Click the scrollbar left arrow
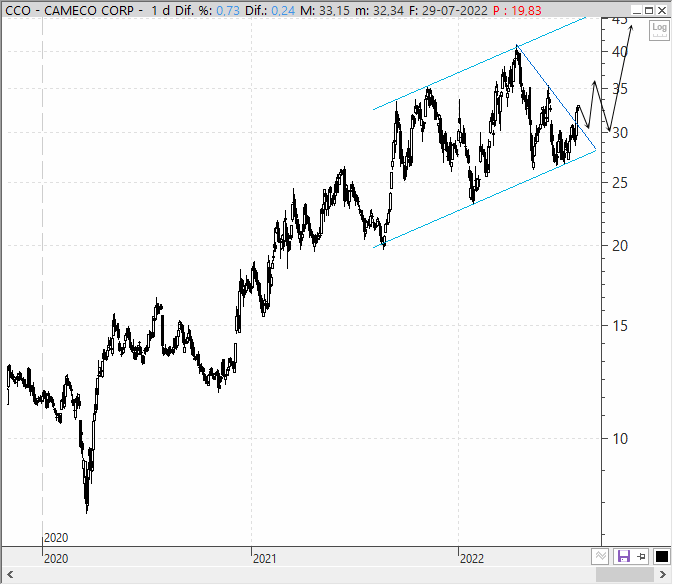The width and height of the screenshot is (673, 585). point(10,575)
